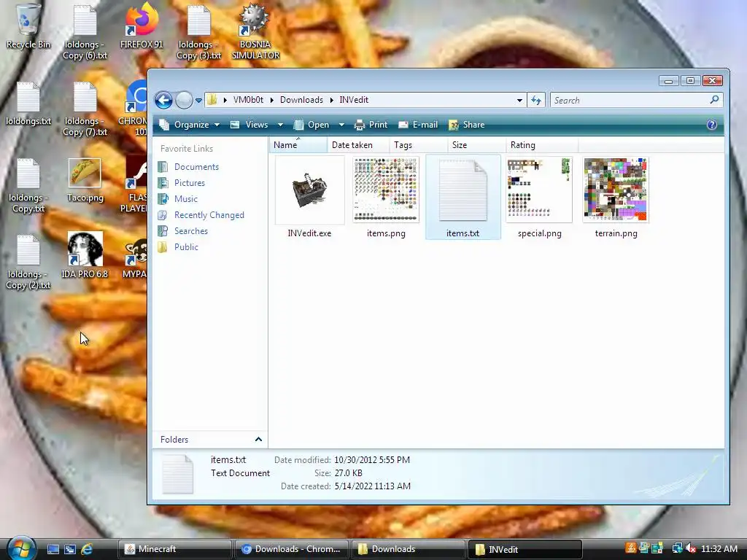Click Downloads in the breadcrumb path
The width and height of the screenshot is (747, 560).
coord(301,100)
